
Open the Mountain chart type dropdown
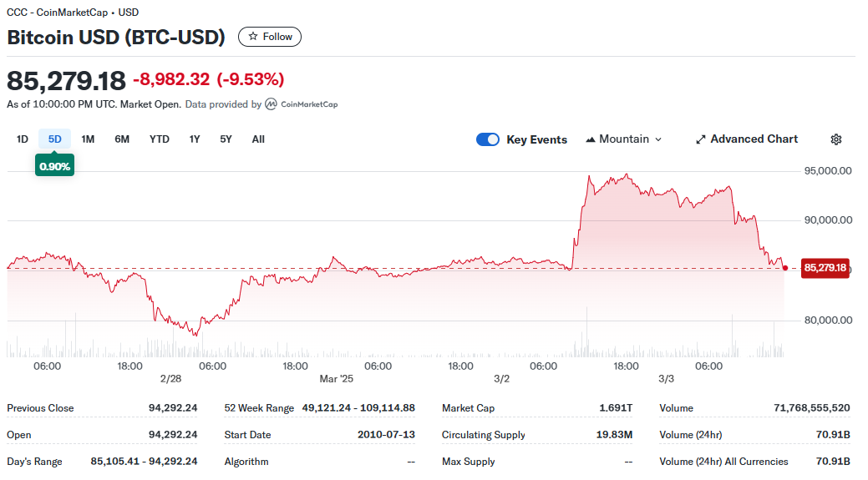pos(624,139)
